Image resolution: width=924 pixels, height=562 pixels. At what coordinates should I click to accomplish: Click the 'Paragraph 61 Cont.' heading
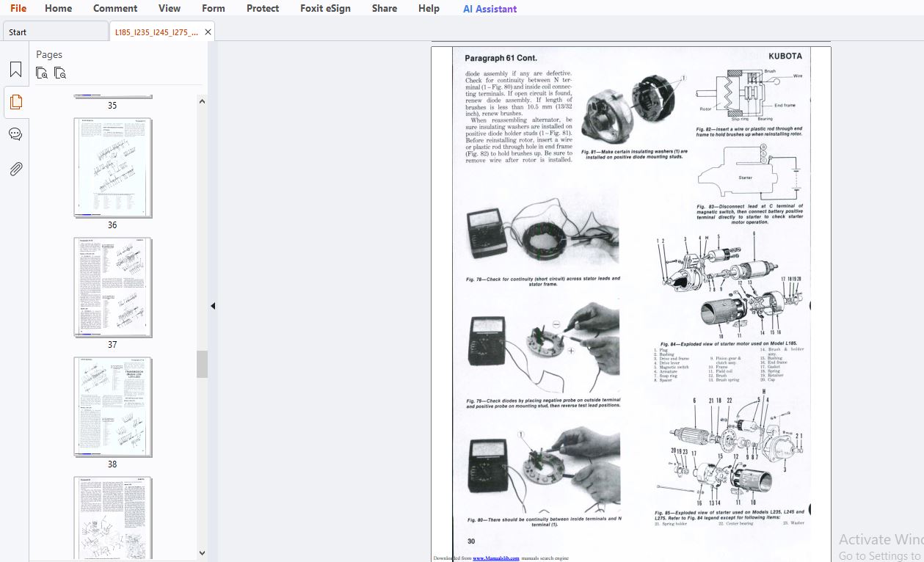501,58
